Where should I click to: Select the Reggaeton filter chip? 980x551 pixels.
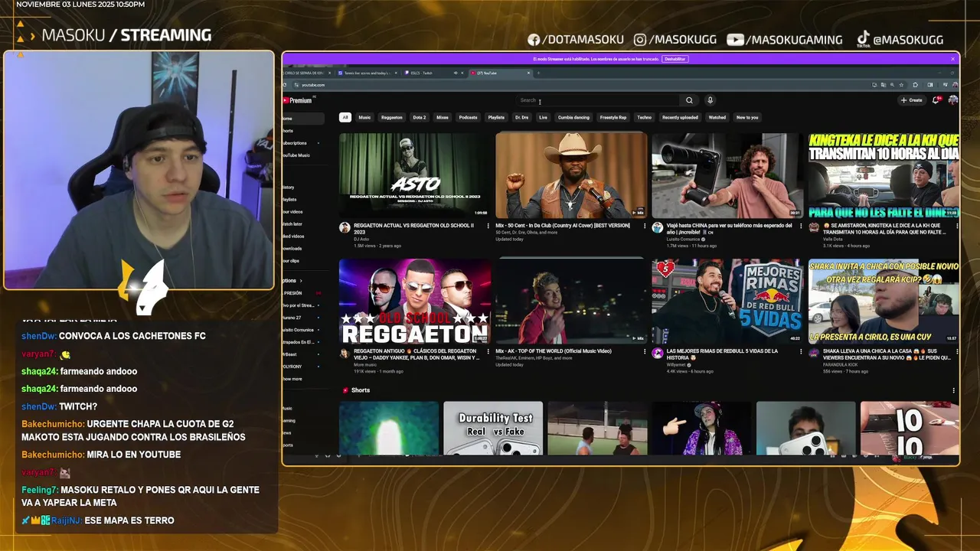coord(391,117)
